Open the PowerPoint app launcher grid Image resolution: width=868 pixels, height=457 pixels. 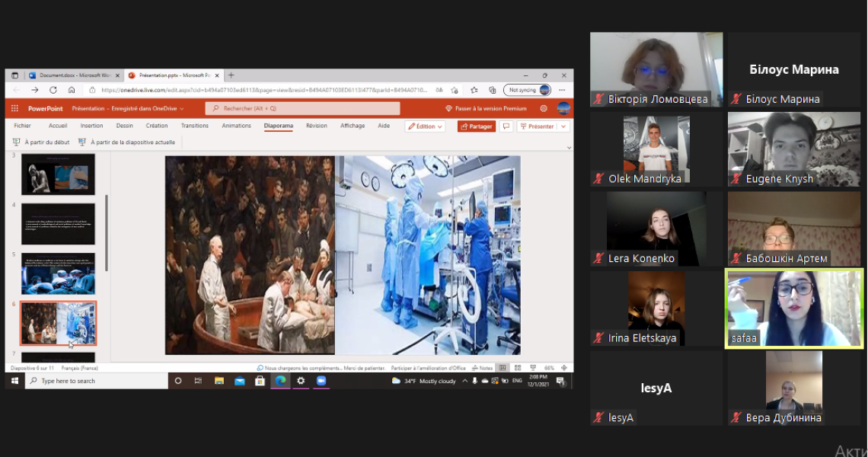(15, 109)
